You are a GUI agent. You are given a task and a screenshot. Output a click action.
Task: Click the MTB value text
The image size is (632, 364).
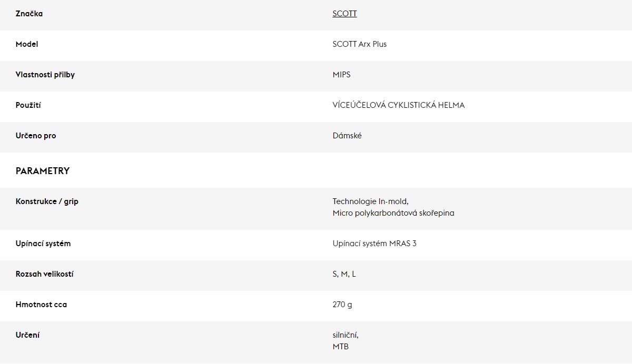click(340, 347)
